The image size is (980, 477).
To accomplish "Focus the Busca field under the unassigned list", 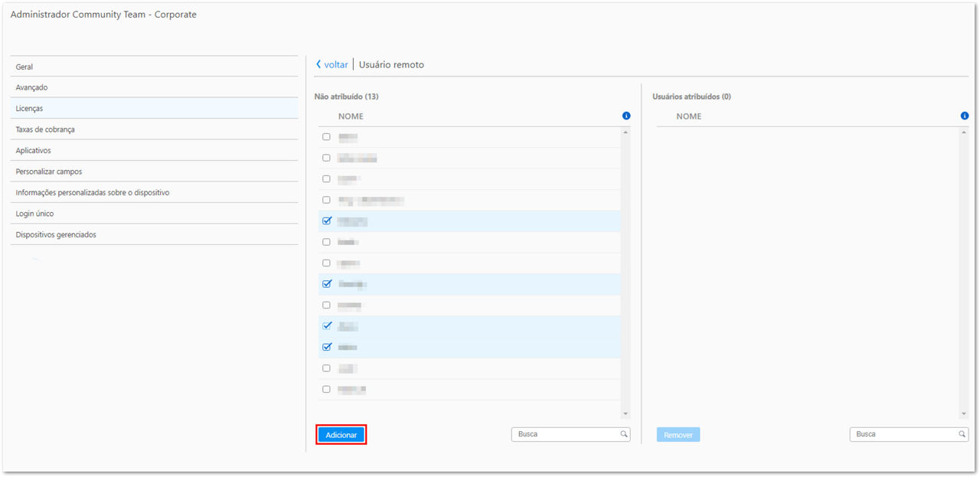I will point(570,434).
